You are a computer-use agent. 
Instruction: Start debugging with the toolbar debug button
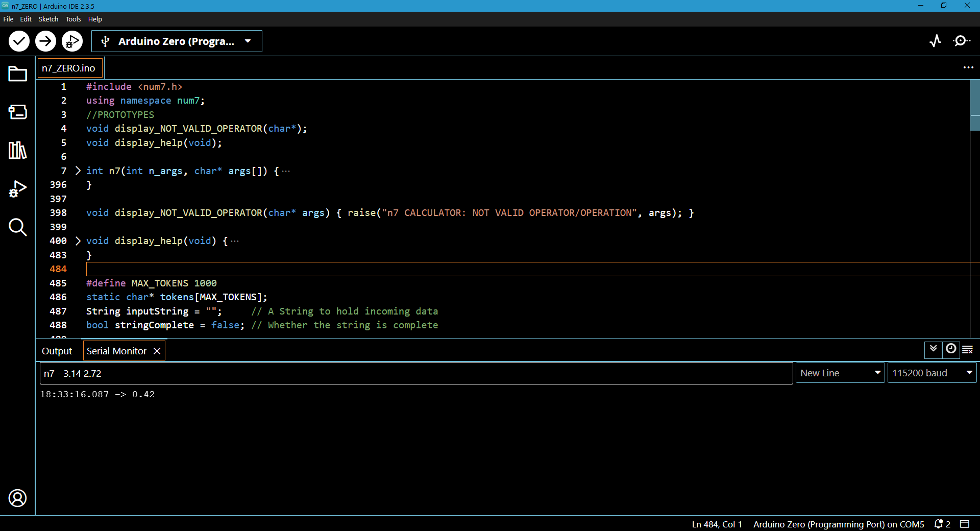[72, 41]
